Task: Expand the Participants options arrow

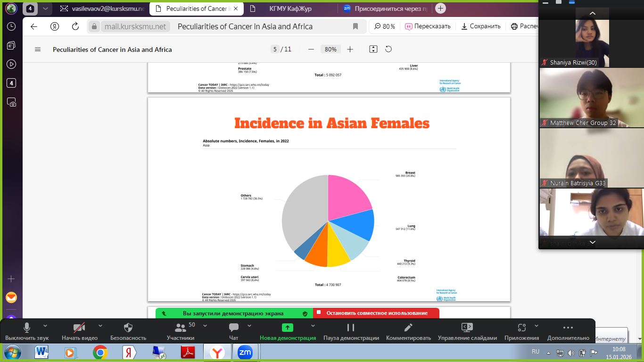Action: 205,326
